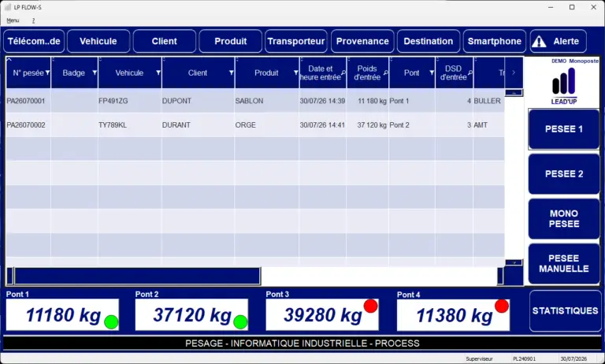Start PESEE 1 weighing
This screenshot has width=605, height=364.
tap(564, 129)
